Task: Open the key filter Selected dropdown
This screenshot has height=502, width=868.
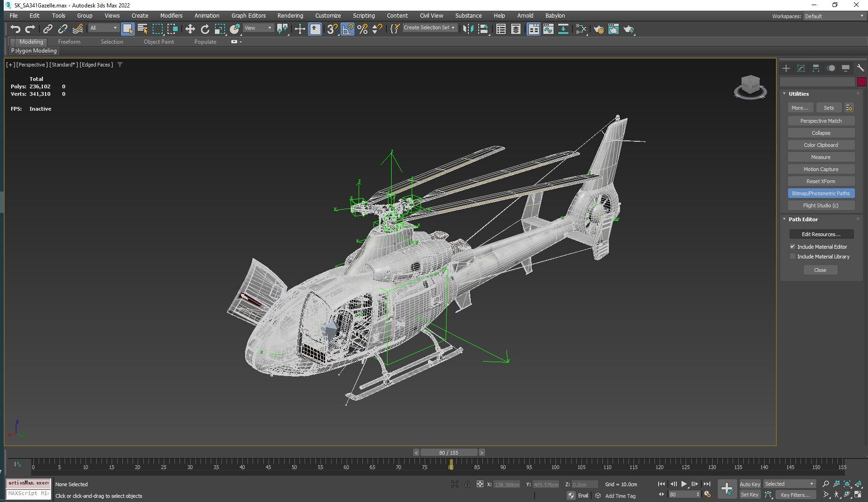Action: pos(789,484)
